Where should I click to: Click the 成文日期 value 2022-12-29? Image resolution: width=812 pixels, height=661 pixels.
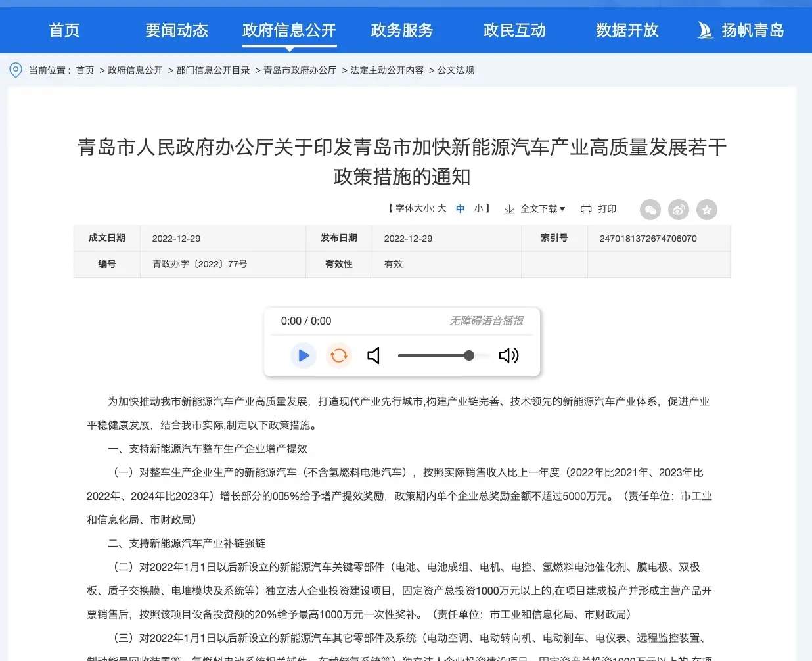click(176, 239)
